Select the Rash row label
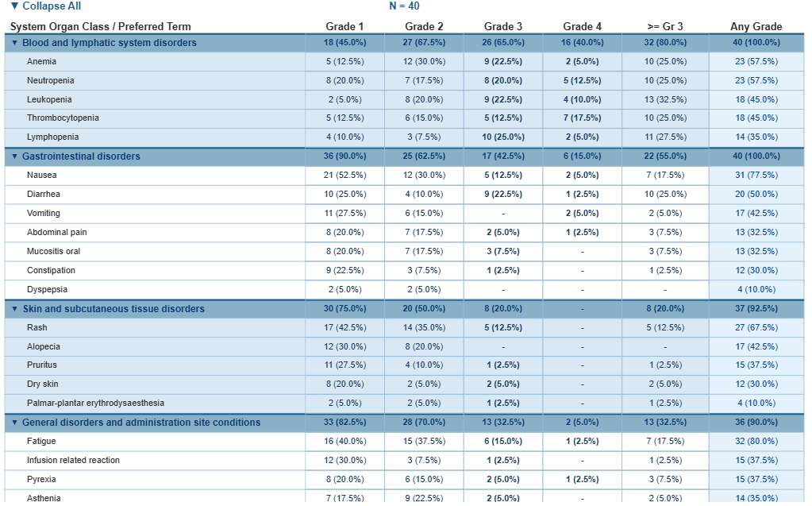The width and height of the screenshot is (812, 506). click(37, 327)
